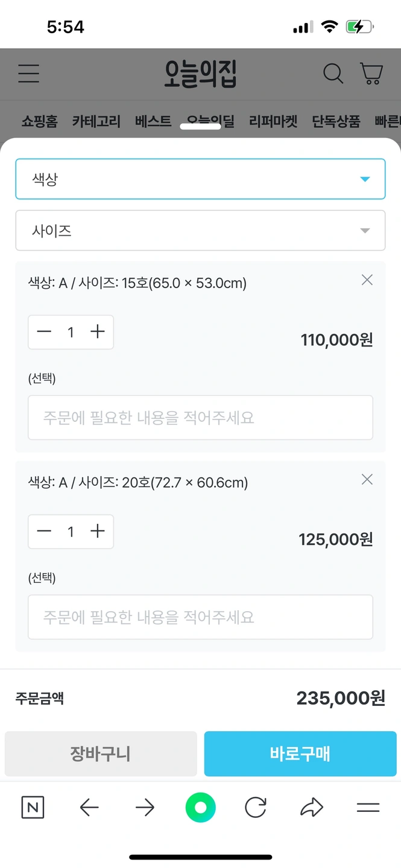The image size is (401, 868).
Task: Expand the 사이즈 dropdown
Action: 200,230
